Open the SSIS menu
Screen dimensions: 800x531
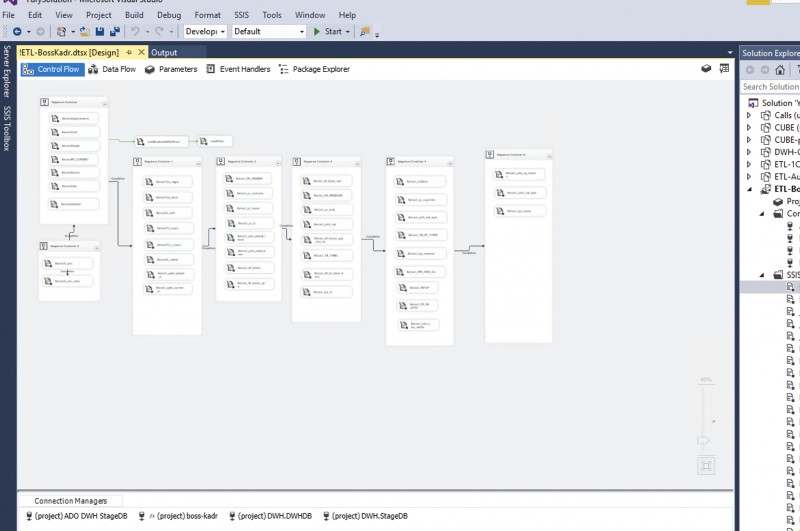tap(241, 15)
